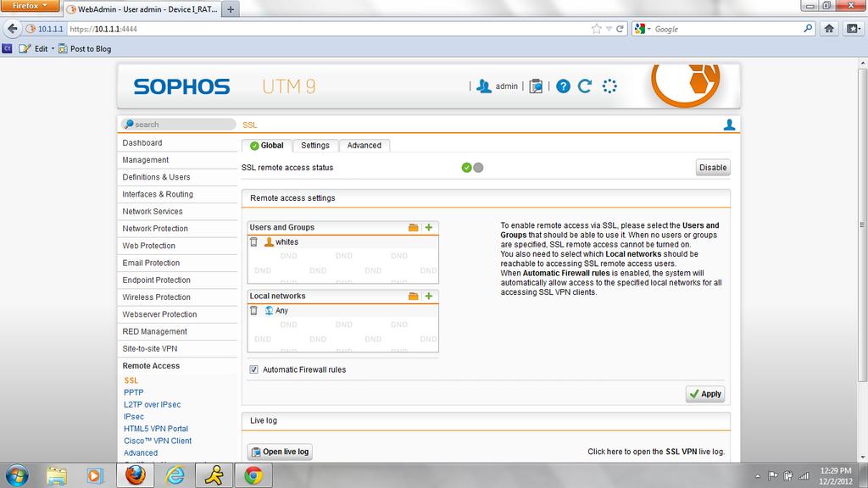The height and width of the screenshot is (488, 868).
Task: Switch to the Advanced tab
Action: click(364, 146)
